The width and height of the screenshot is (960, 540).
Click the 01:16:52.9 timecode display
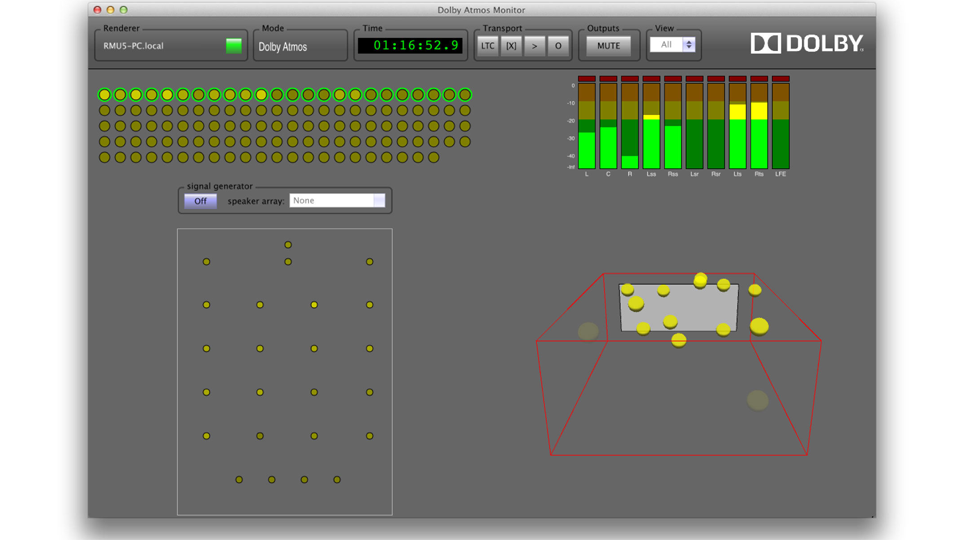tap(410, 45)
